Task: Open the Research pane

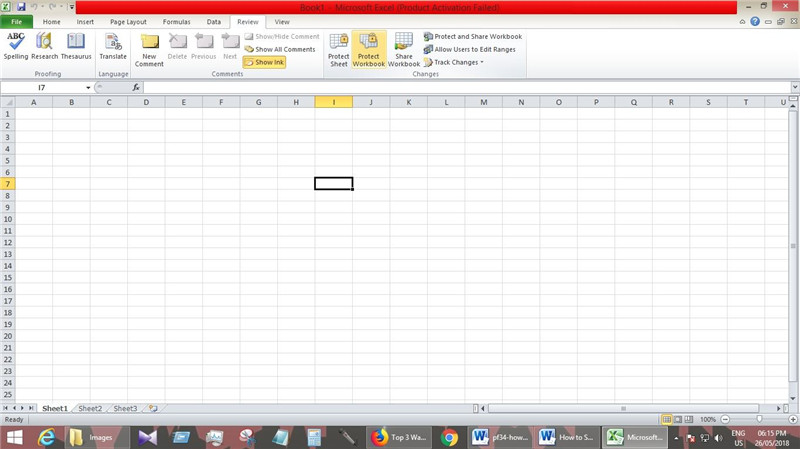Action: click(x=44, y=46)
